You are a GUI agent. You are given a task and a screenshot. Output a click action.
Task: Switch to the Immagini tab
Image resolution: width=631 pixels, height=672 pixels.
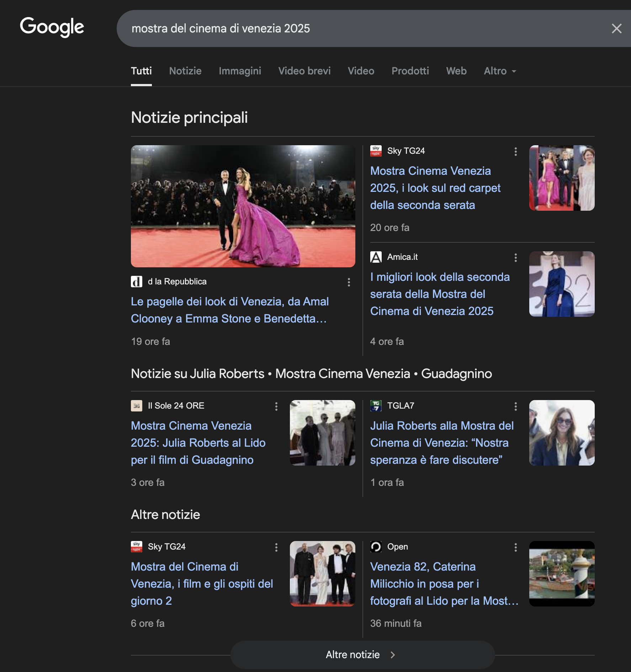coord(240,71)
